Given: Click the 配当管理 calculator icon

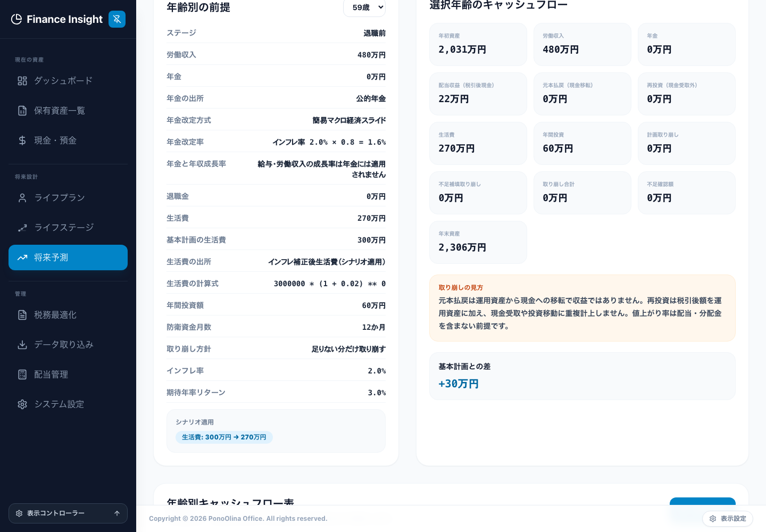Looking at the screenshot, I should tap(22, 375).
